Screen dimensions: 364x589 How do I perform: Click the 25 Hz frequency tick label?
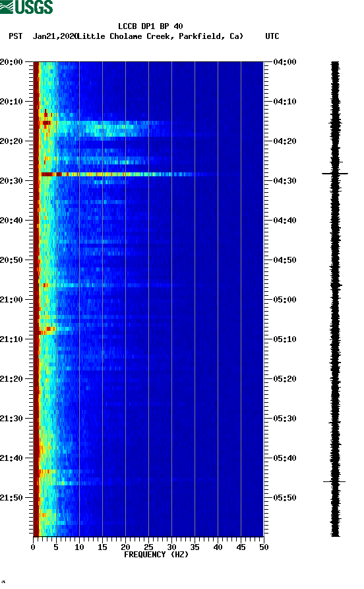tap(148, 547)
